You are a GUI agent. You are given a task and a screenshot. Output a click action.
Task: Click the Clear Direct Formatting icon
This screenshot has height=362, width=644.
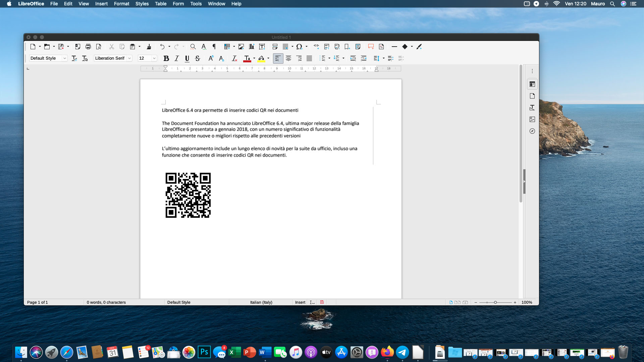[234, 58]
